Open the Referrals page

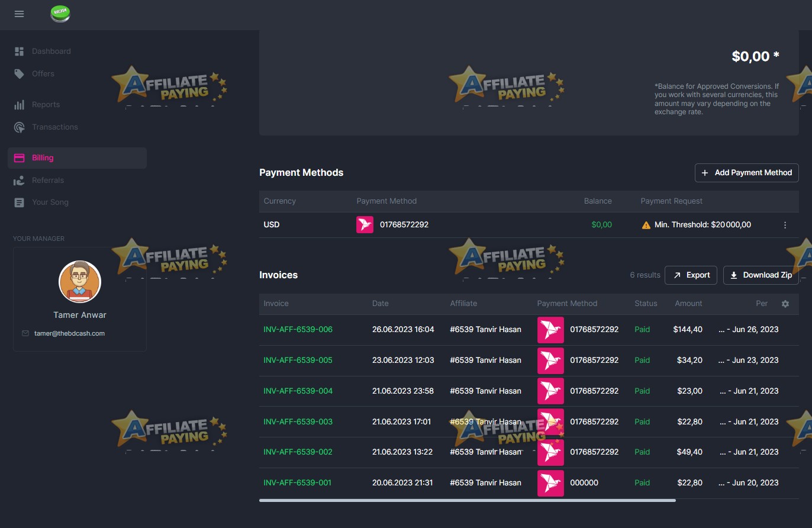[48, 181]
